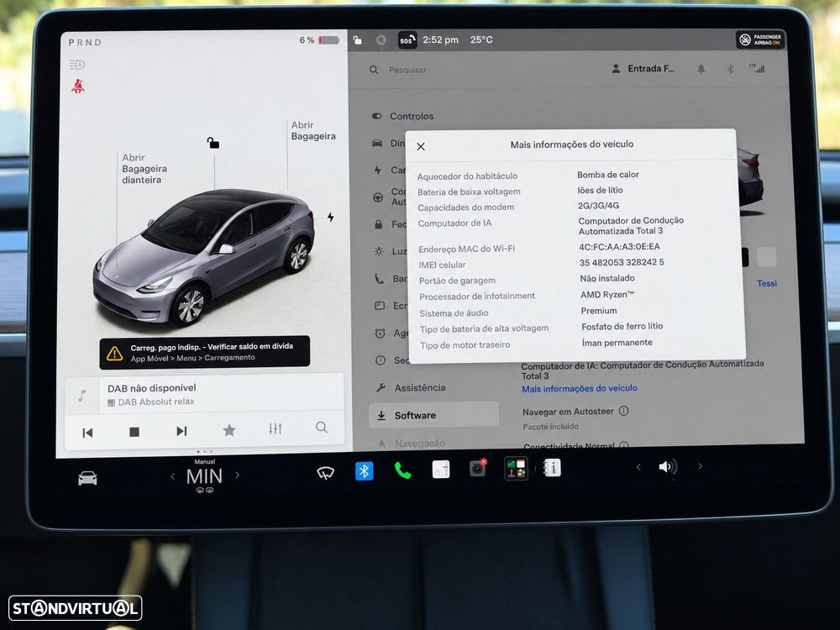Stop media playback
The image size is (840, 630).
pyautogui.click(x=134, y=432)
